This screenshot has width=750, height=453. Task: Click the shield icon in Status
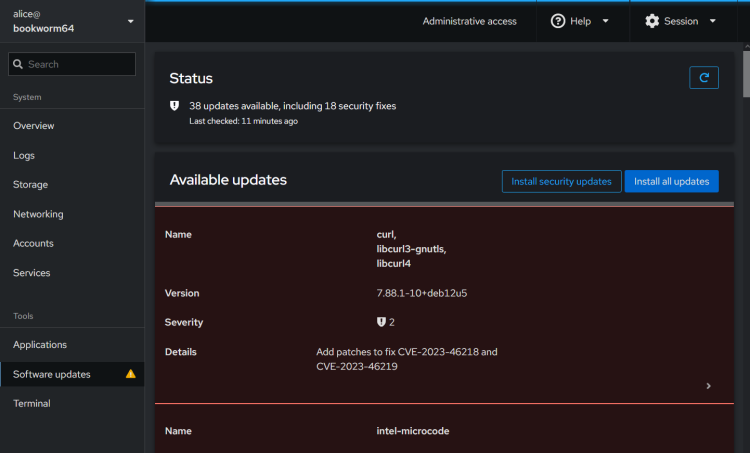coord(175,106)
